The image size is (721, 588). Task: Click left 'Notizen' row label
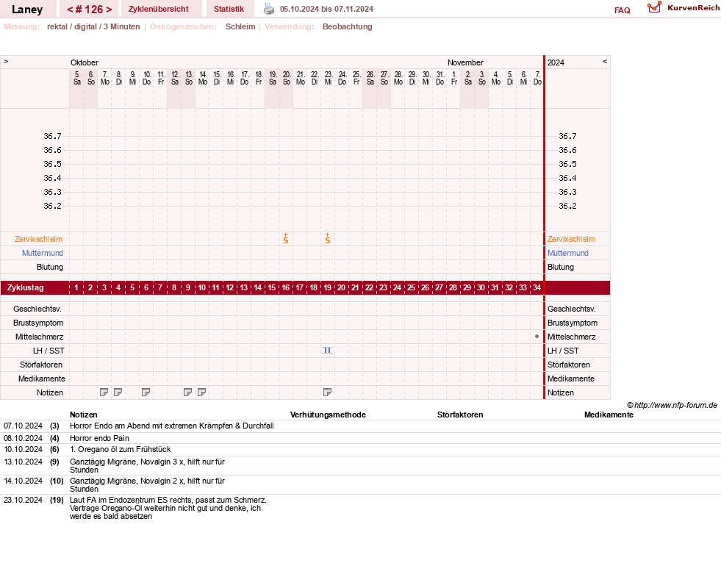tap(50, 392)
